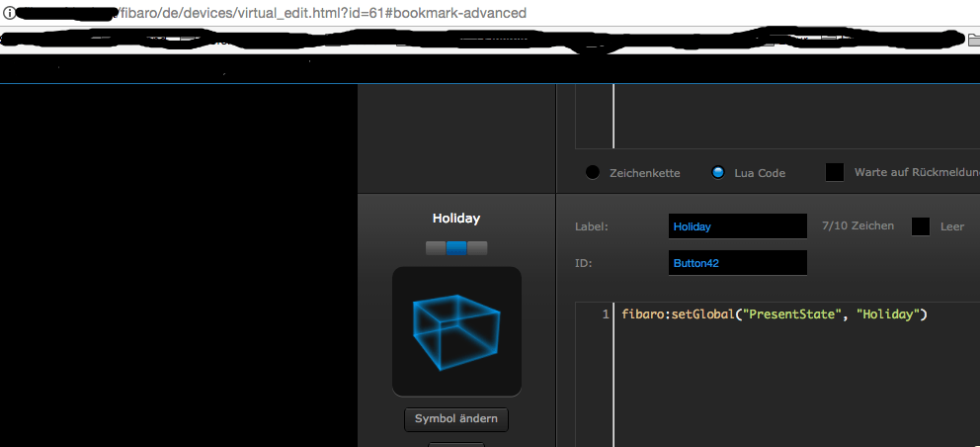Focus the Label field containing Holiday

[x=737, y=226]
